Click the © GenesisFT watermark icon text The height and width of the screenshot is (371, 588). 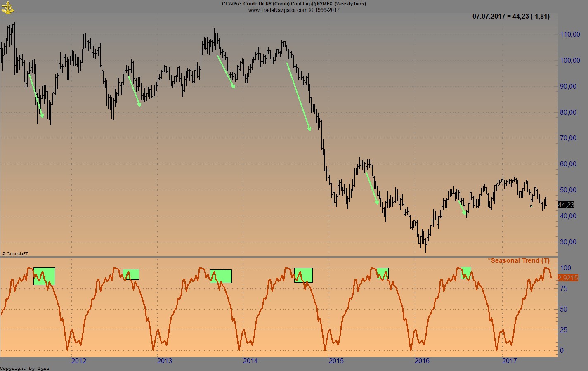tap(15, 254)
